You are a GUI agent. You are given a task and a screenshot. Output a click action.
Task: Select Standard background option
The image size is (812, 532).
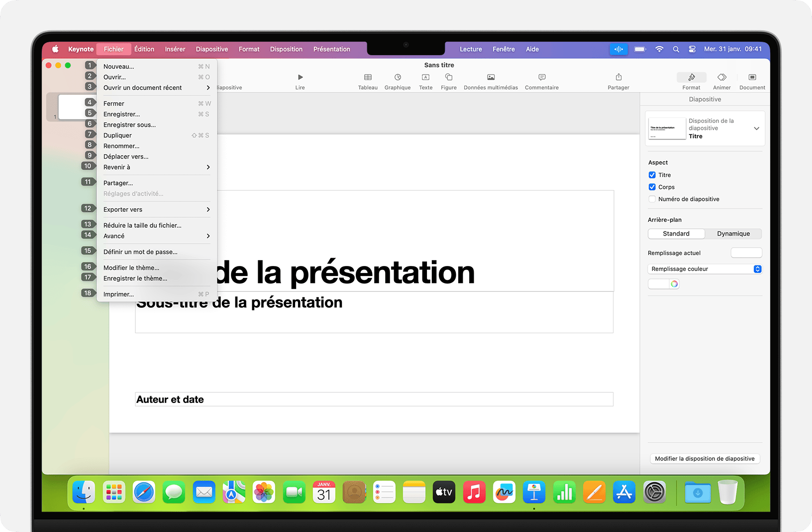coord(676,234)
